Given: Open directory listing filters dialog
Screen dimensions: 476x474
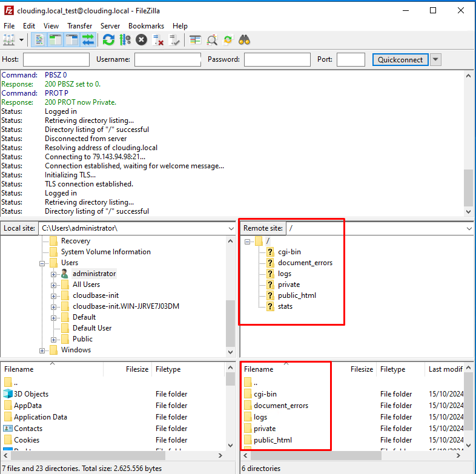Looking at the screenshot, I should [x=195, y=40].
